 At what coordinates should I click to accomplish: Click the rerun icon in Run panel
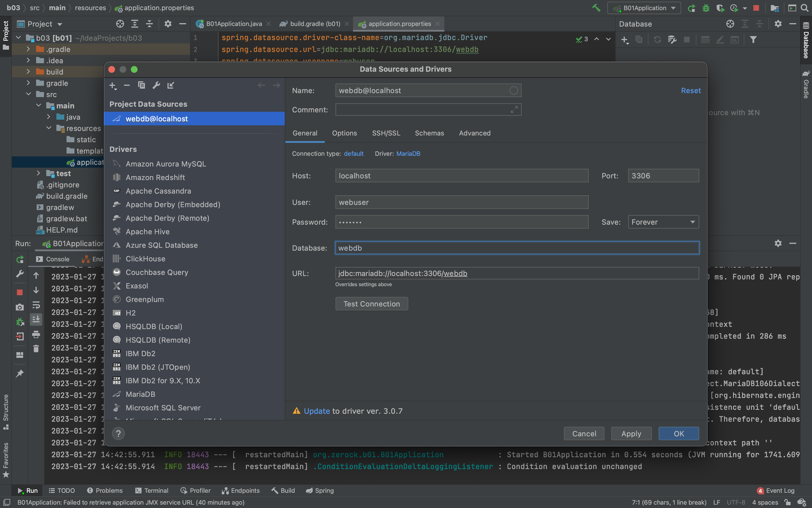pyautogui.click(x=20, y=259)
